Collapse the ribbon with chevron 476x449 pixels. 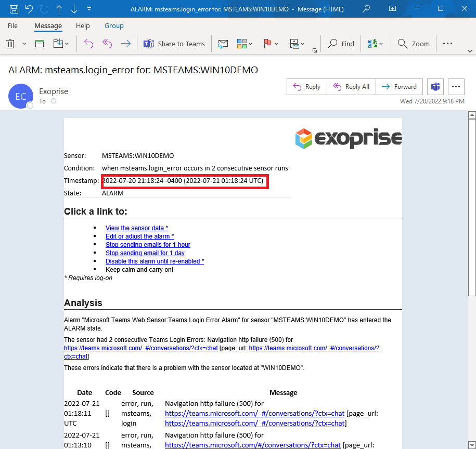470,51
